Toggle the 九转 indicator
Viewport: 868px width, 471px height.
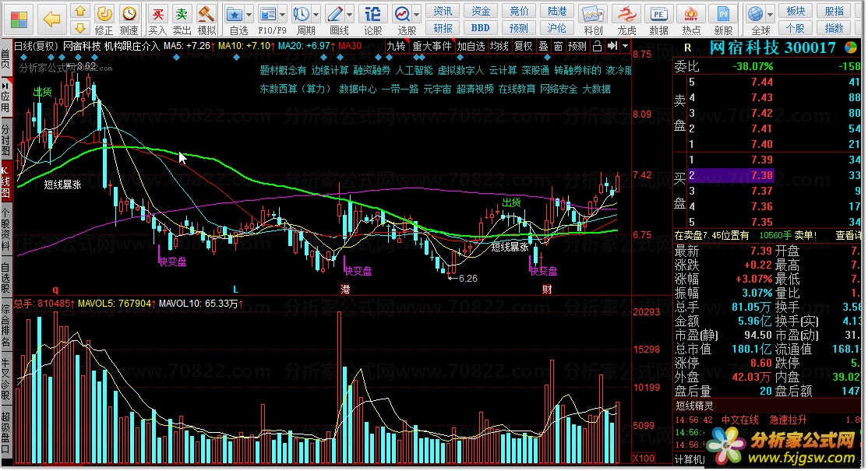coord(397,47)
